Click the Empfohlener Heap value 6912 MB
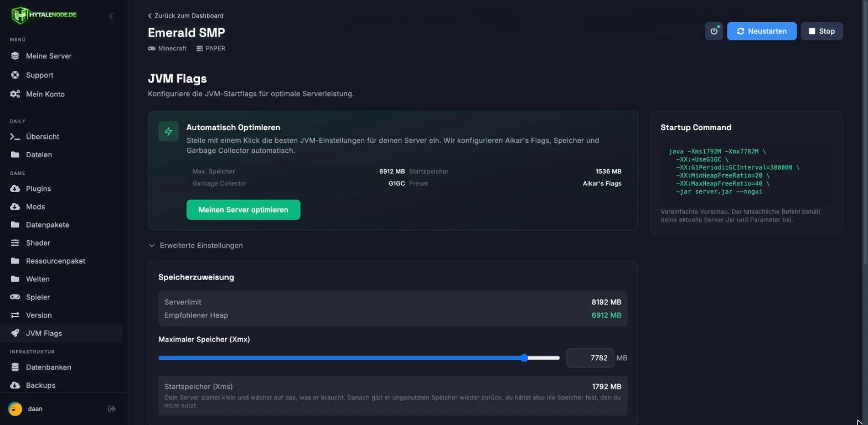868x425 pixels. (606, 315)
